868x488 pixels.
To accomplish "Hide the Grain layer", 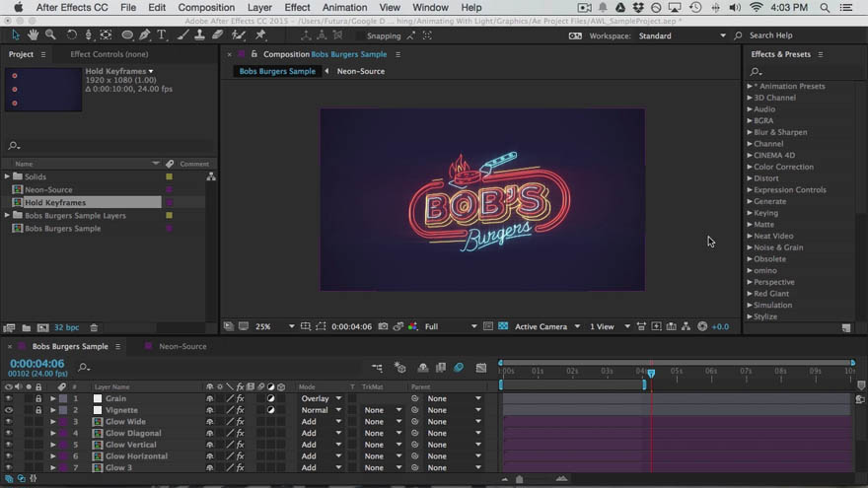I will pyautogui.click(x=8, y=398).
